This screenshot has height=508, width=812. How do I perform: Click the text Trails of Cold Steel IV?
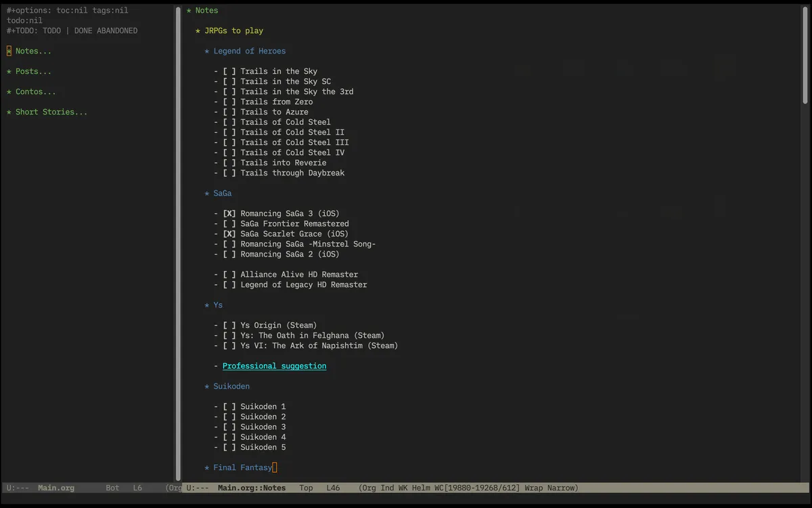coord(292,152)
